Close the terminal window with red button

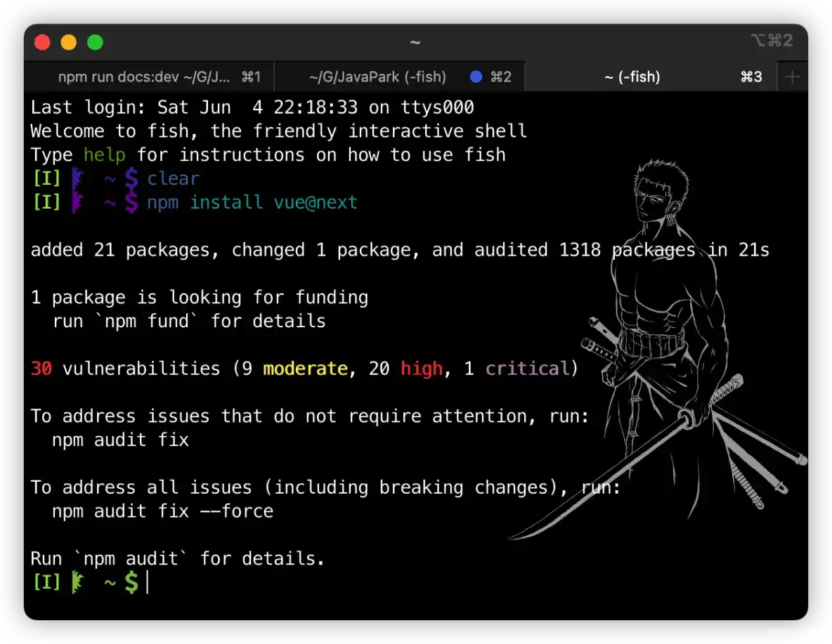[42, 42]
